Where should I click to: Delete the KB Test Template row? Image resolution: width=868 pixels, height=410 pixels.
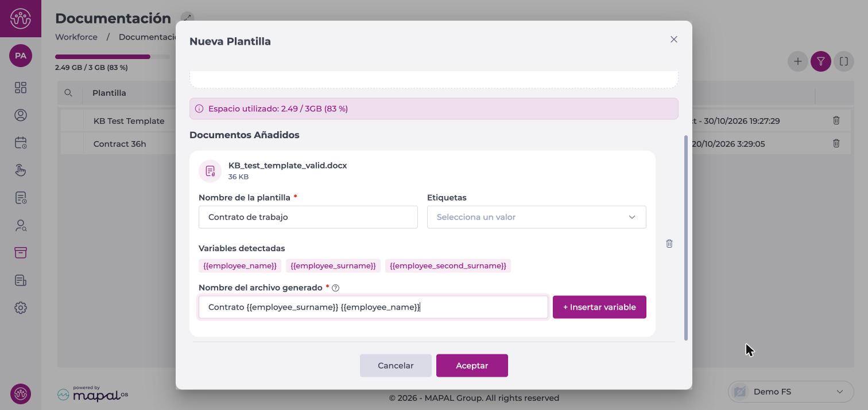coord(836,120)
